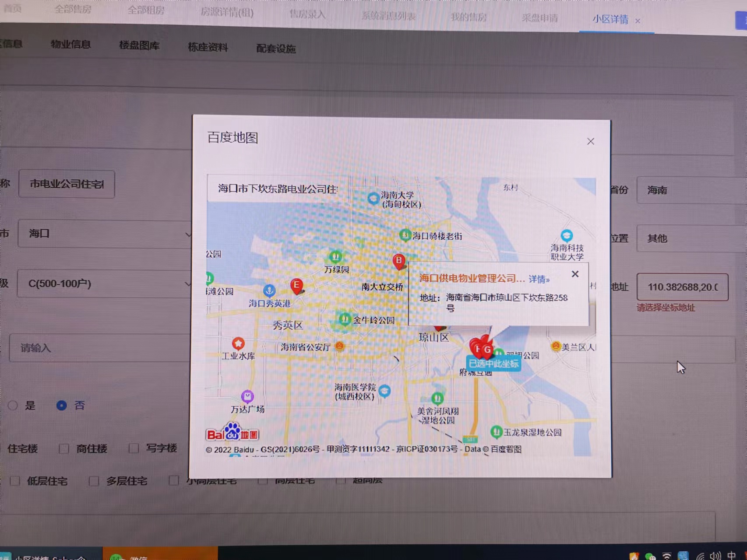Check the 低层住宅 checkbox
The image size is (747, 560).
(x=15, y=481)
